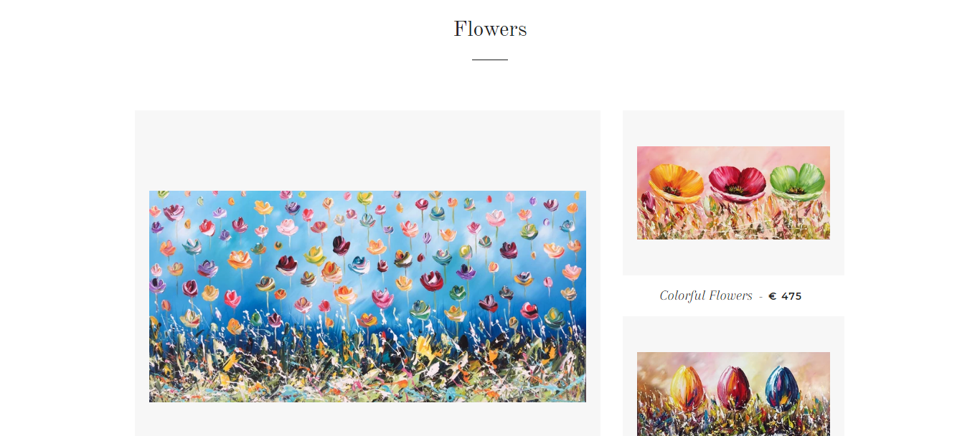Image resolution: width=980 pixels, height=436 pixels.
Task: Click the Colorful Flowers title link
Action: [x=706, y=295]
